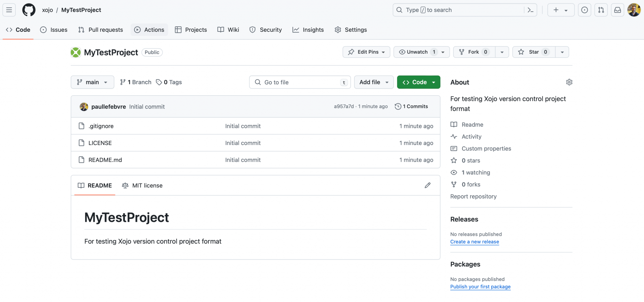
Task: Open the issues icon in top bar
Action: point(585,10)
